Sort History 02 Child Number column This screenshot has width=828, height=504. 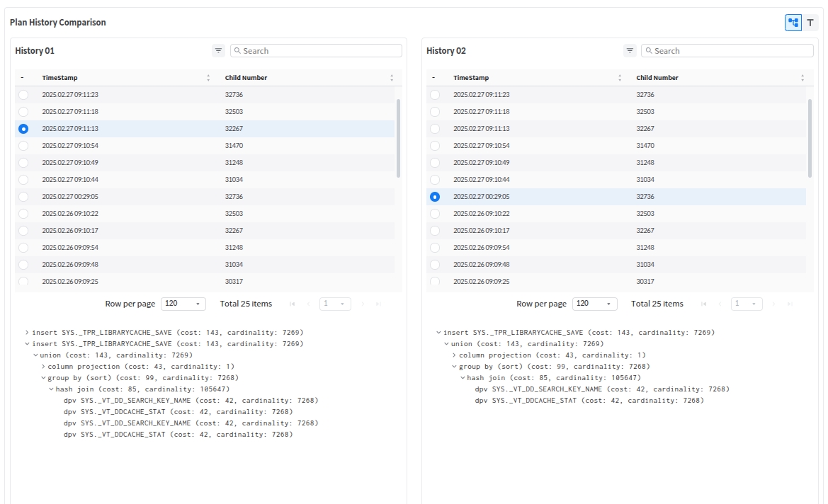(803, 78)
